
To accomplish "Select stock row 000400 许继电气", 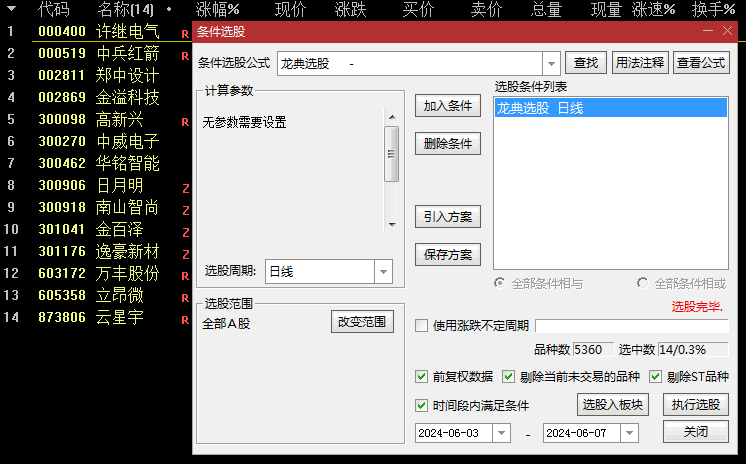I will coord(96,31).
